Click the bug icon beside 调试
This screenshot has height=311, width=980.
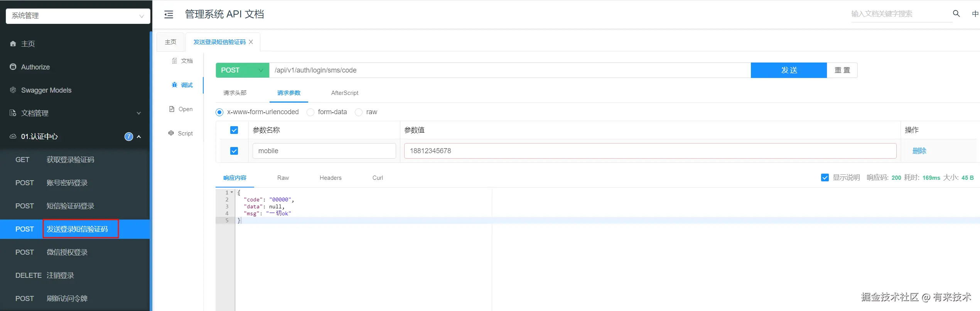(174, 85)
